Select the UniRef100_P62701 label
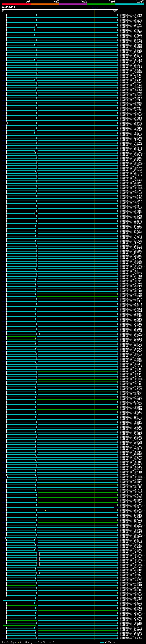The height and width of the screenshot is (644, 146). 131,95
